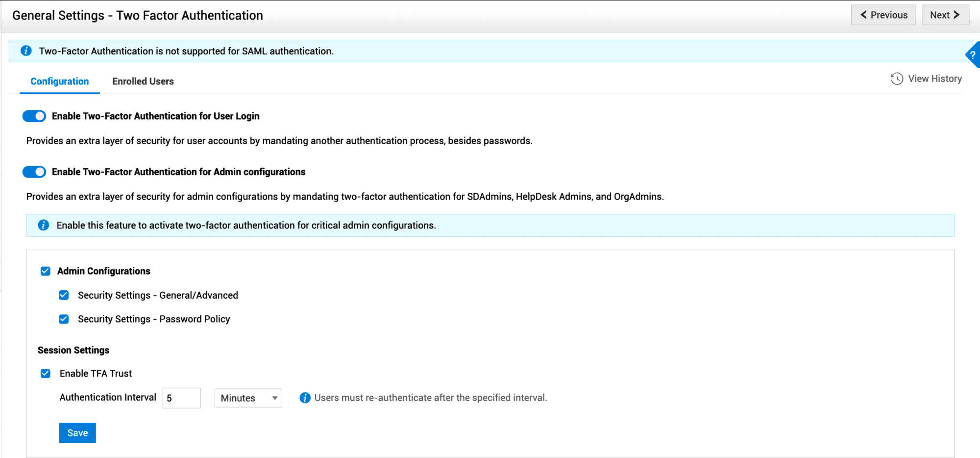This screenshot has height=458, width=980.
Task: Open the View History link
Action: [934, 79]
